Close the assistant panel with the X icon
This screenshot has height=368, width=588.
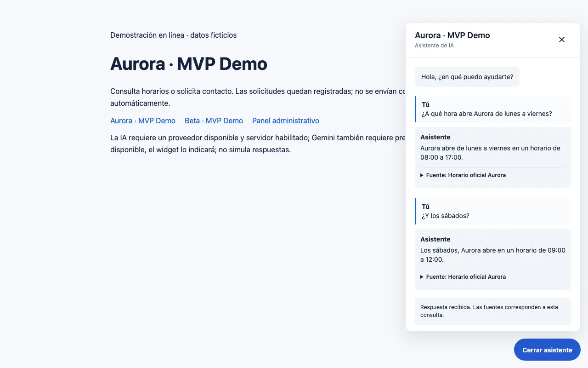click(x=561, y=40)
